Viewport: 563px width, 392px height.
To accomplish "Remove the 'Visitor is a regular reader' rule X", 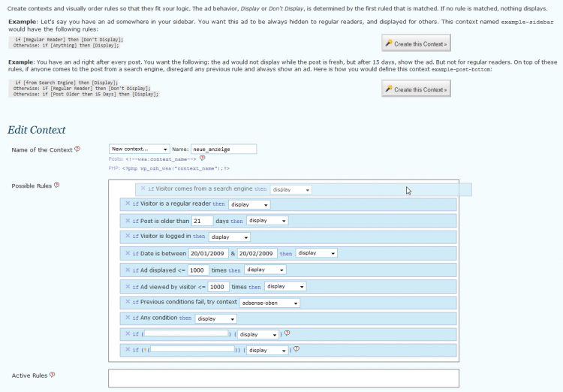I will click(128, 204).
